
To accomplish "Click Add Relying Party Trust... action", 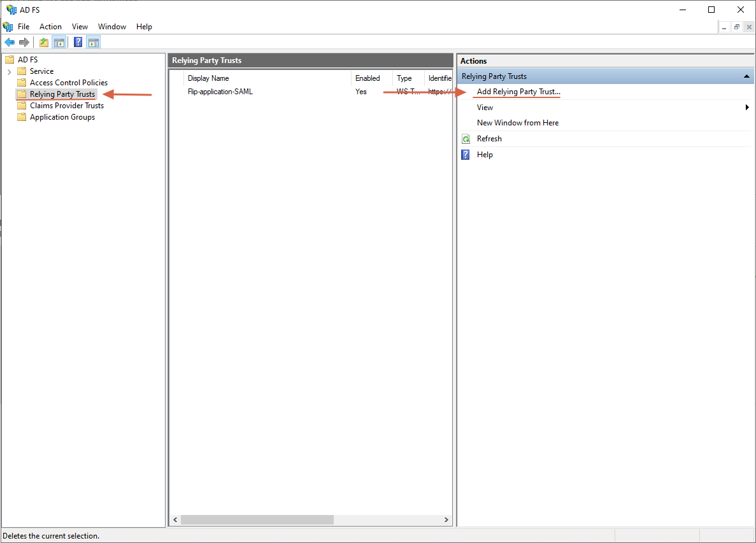I will point(518,92).
